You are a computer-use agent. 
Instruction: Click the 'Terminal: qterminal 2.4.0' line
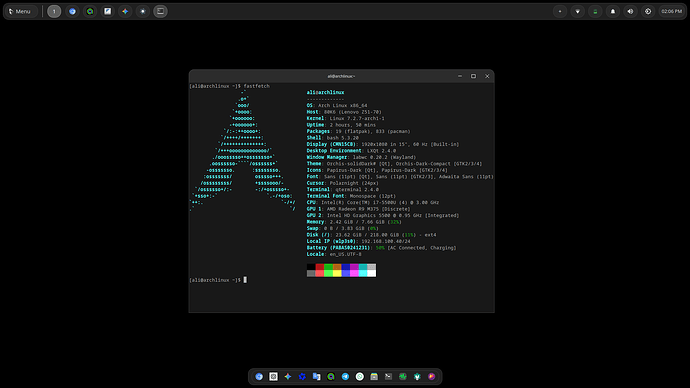[x=342, y=190]
